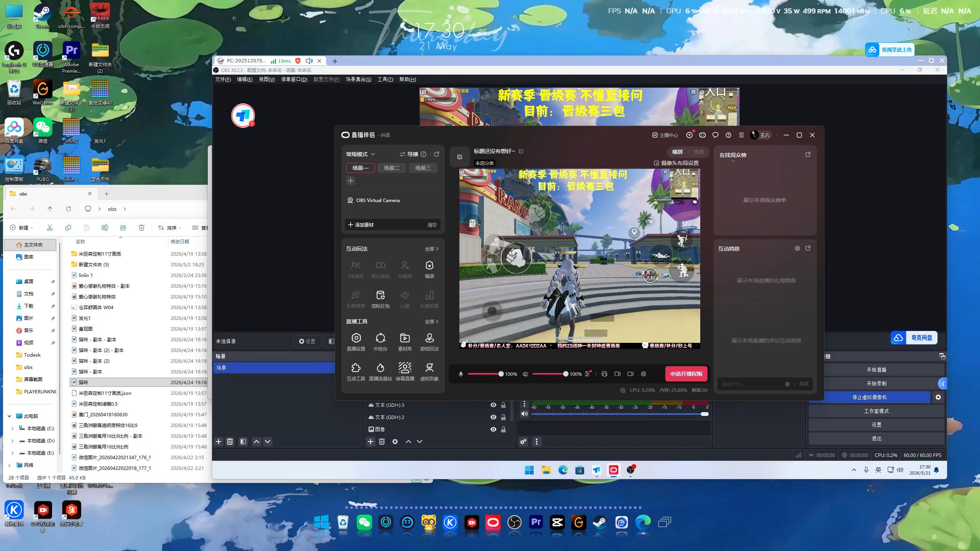Edit the live title pencil icon
Image resolution: width=980 pixels, height=551 pixels.
click(521, 151)
